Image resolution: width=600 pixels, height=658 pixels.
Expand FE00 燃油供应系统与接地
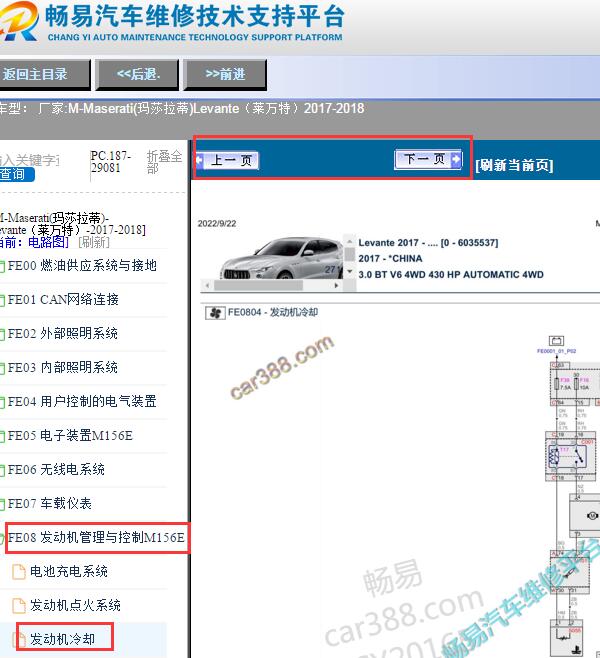click(82, 265)
